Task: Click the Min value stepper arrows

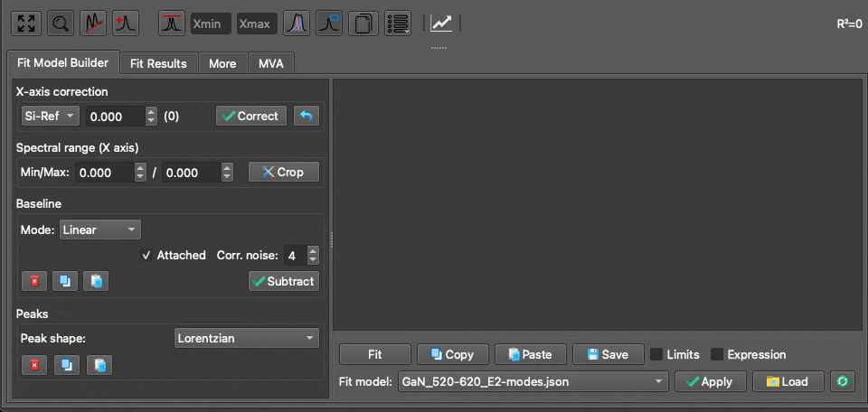Action: click(x=141, y=172)
